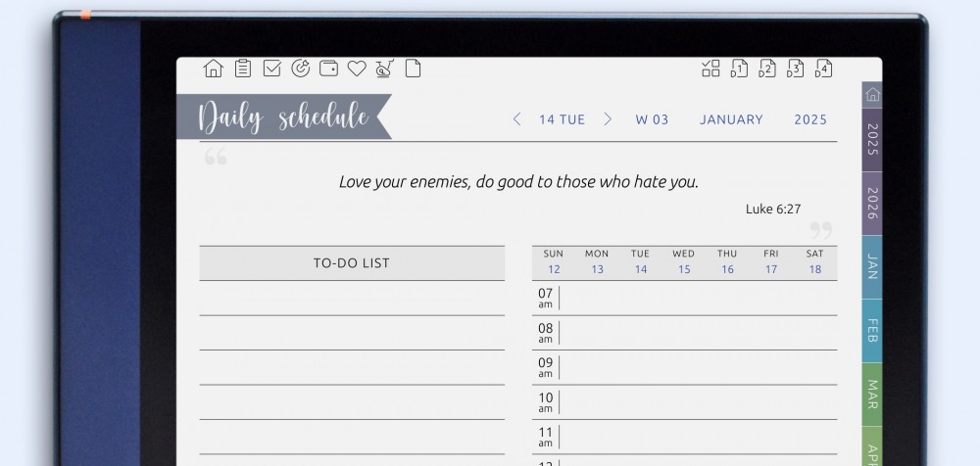Open the home icon in top toolbar
This screenshot has width=980, height=466.
pos(213,69)
